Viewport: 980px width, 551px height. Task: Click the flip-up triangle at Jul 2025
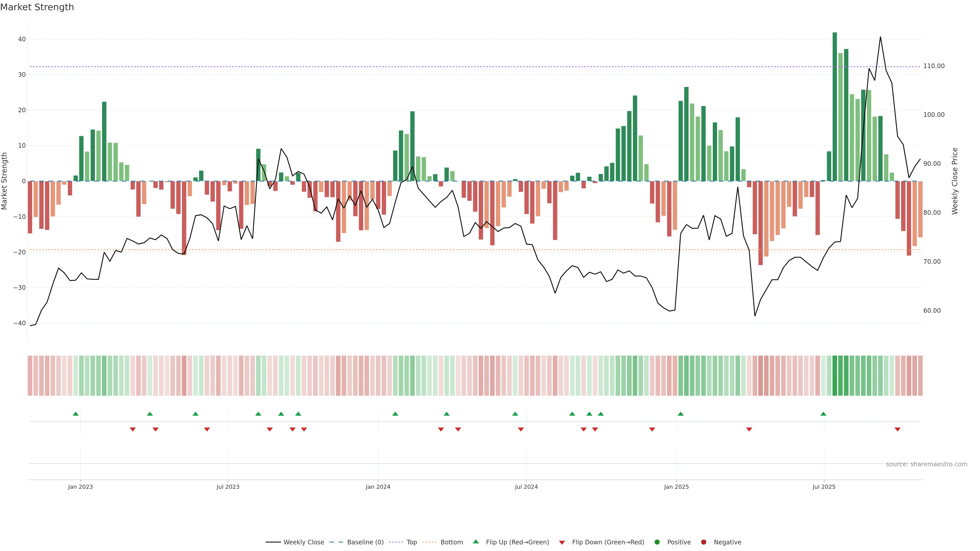pos(823,414)
